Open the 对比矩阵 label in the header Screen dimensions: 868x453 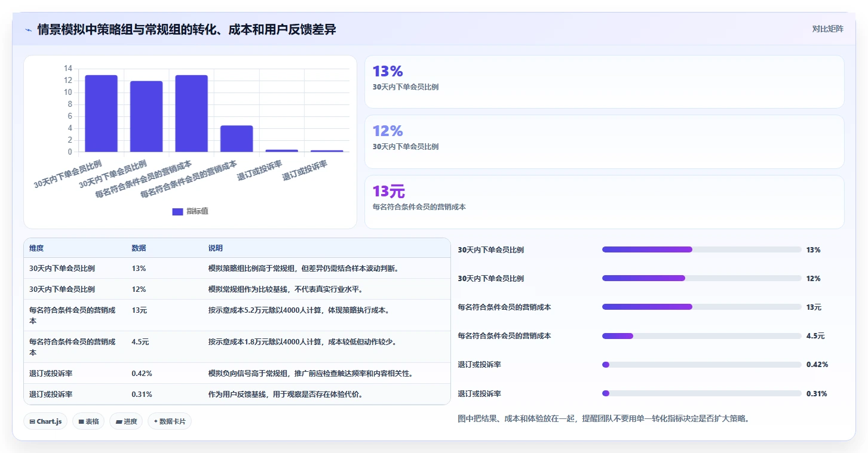827,29
